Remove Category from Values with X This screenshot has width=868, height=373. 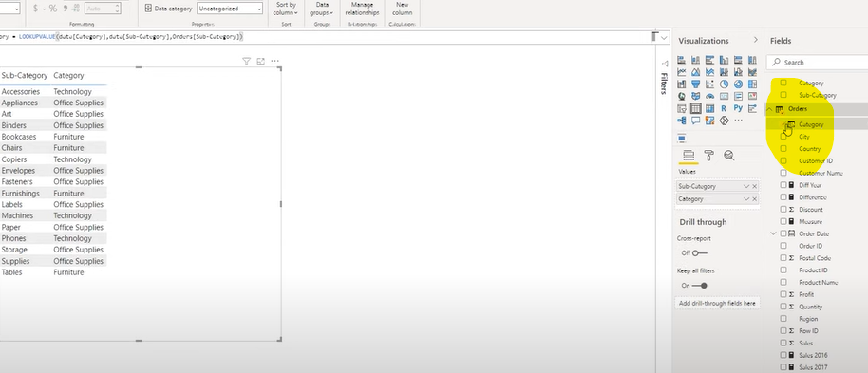[x=755, y=199]
